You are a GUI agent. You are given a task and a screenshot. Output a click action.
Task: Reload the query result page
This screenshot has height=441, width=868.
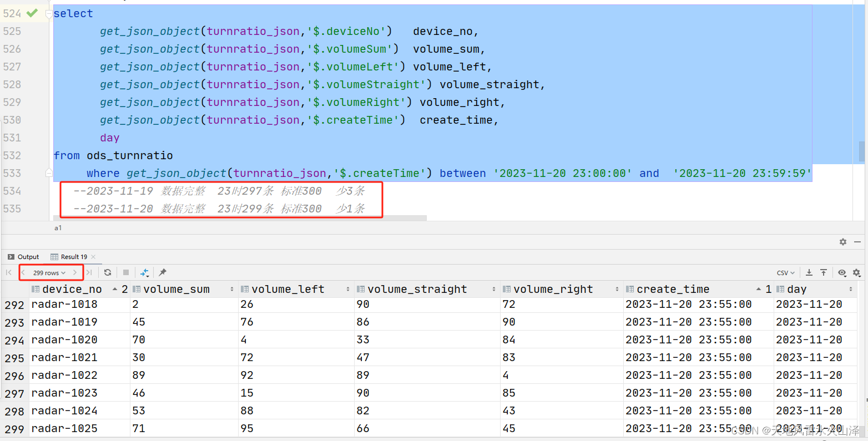point(108,272)
